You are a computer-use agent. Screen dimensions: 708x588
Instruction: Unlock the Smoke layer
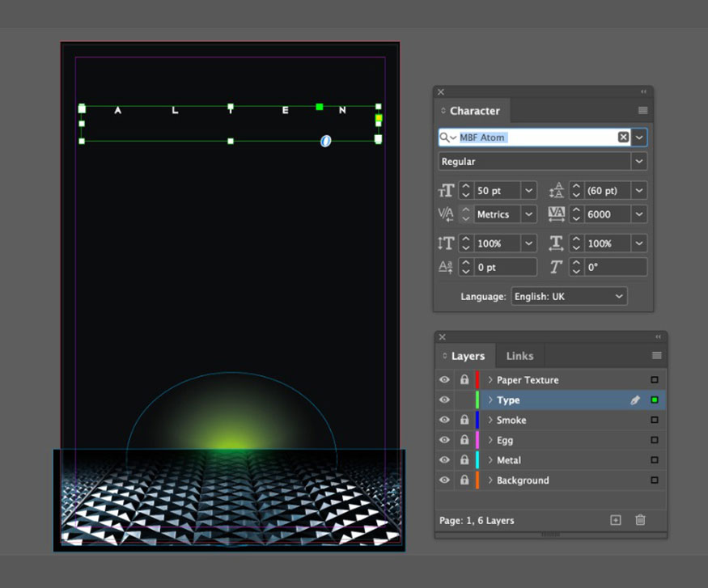pos(464,420)
